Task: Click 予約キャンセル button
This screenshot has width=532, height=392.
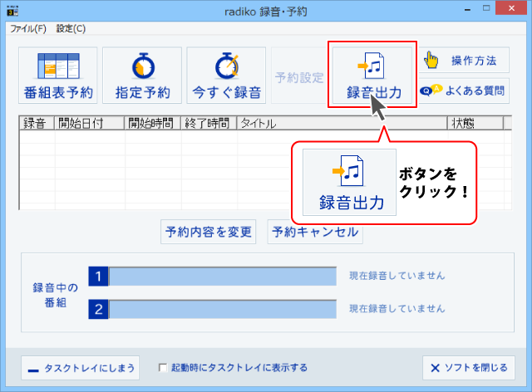Action: click(315, 232)
